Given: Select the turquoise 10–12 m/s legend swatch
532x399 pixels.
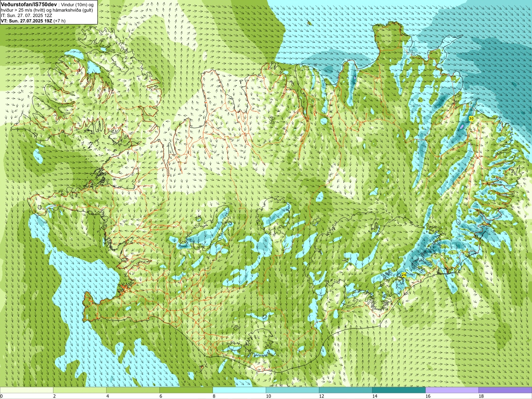Looking at the screenshot, I should coord(293,390).
